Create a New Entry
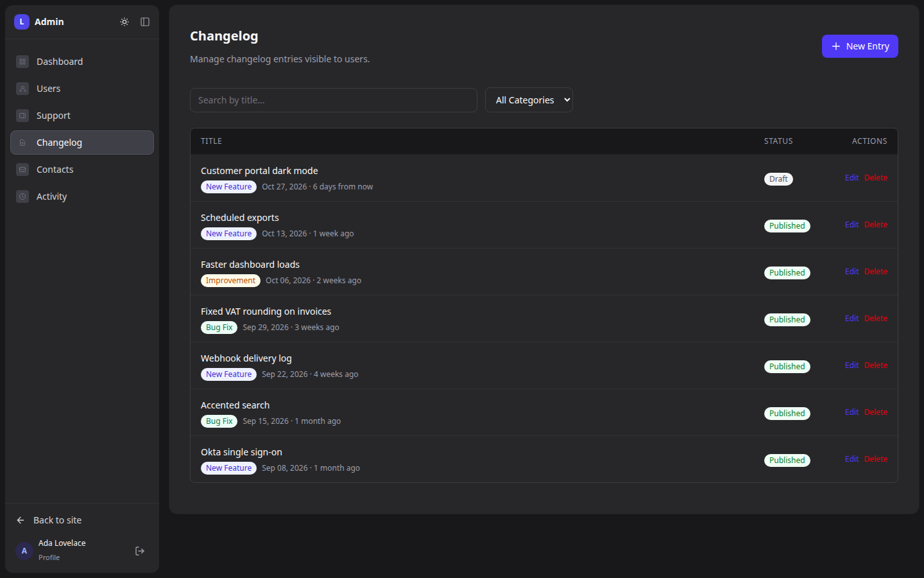Viewport: 924px width, 578px height. point(860,46)
